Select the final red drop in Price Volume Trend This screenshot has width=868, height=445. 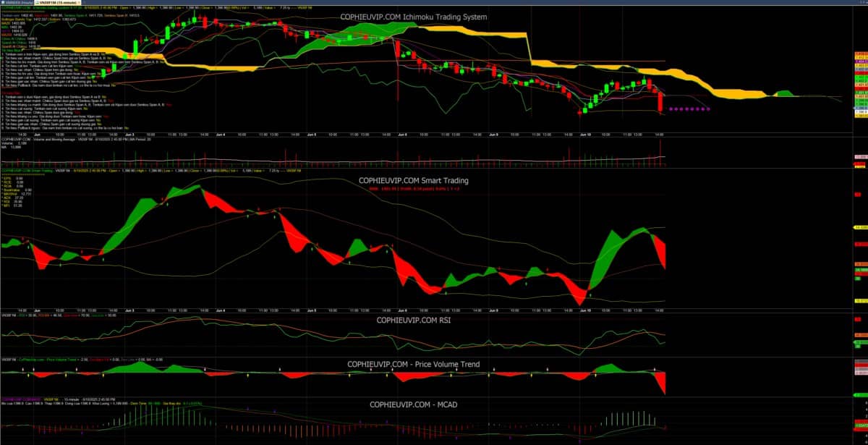(x=661, y=382)
